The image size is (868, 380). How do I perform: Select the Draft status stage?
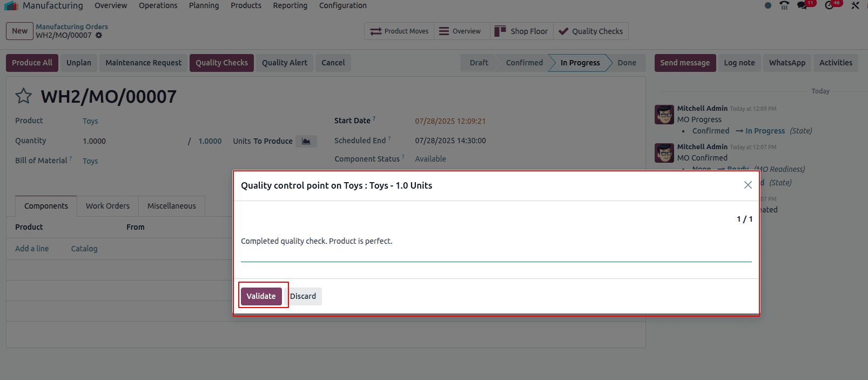click(479, 63)
